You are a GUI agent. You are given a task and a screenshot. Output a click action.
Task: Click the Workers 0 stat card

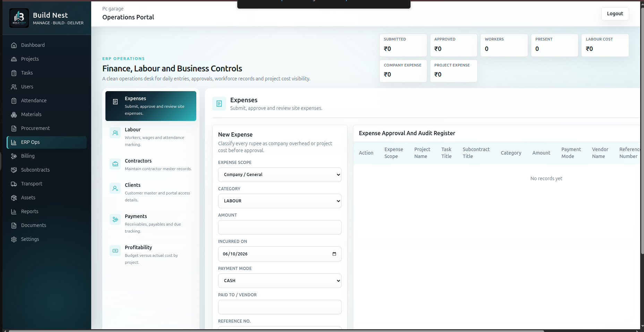click(504, 45)
